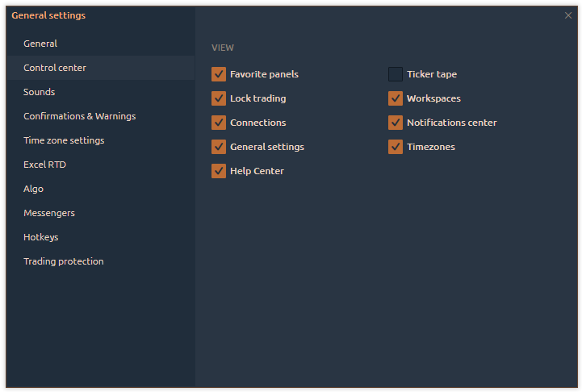Screen dimensions: 582x392
Task: Go to Hotkeys section
Action: click(40, 237)
